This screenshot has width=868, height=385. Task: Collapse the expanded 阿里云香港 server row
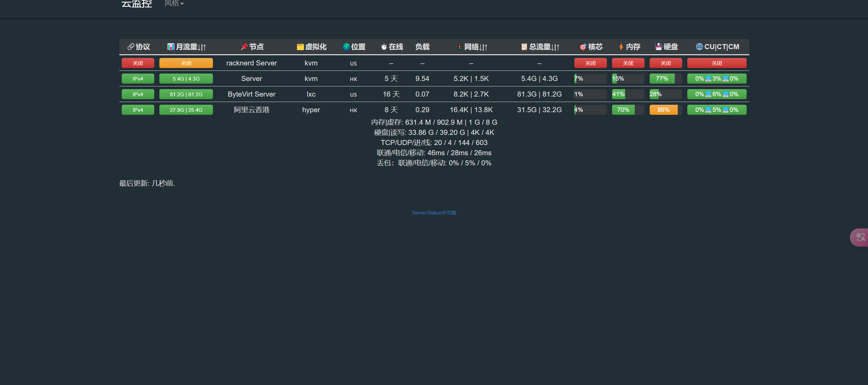(251, 110)
